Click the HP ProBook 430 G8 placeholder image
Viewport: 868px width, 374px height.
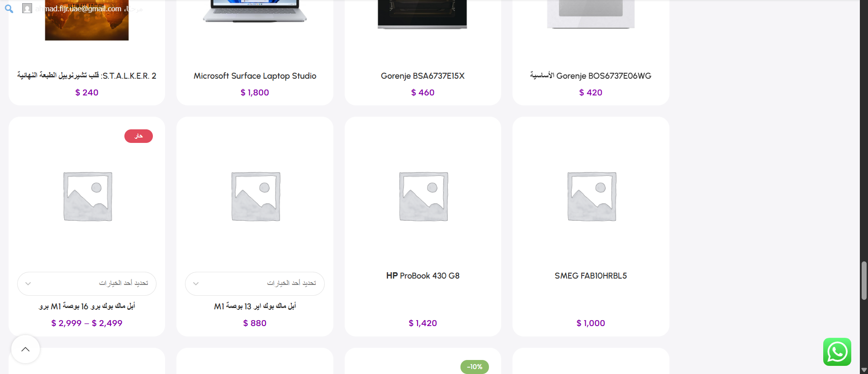[x=423, y=196]
